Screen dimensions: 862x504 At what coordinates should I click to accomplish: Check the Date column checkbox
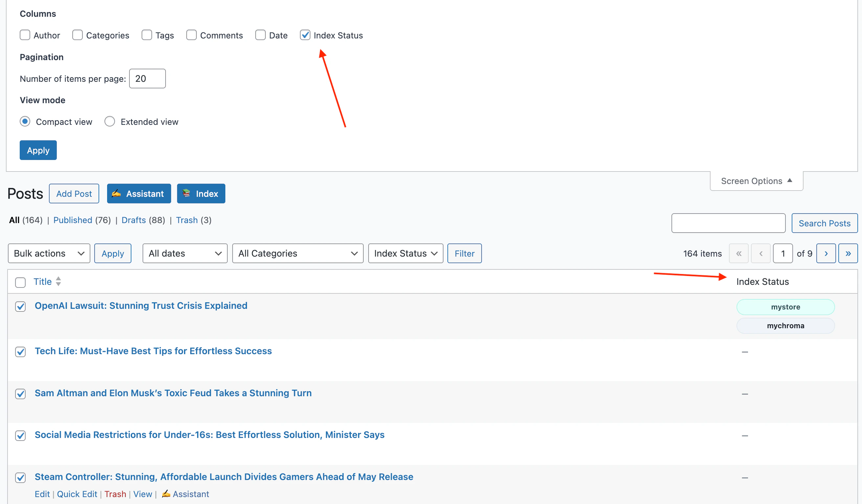click(260, 35)
